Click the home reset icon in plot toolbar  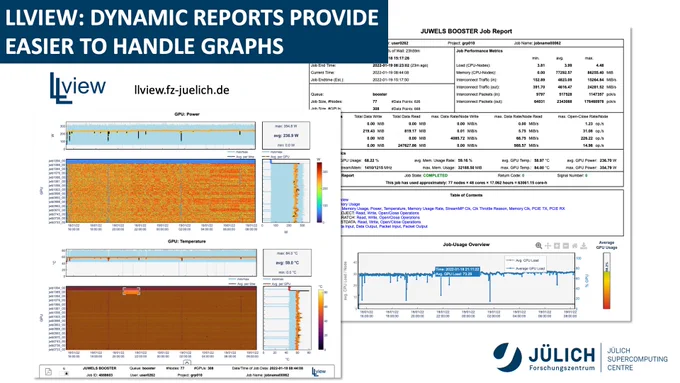575,246
